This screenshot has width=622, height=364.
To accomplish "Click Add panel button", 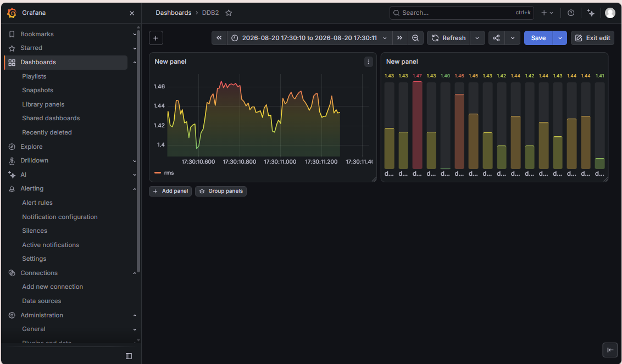I will click(170, 191).
